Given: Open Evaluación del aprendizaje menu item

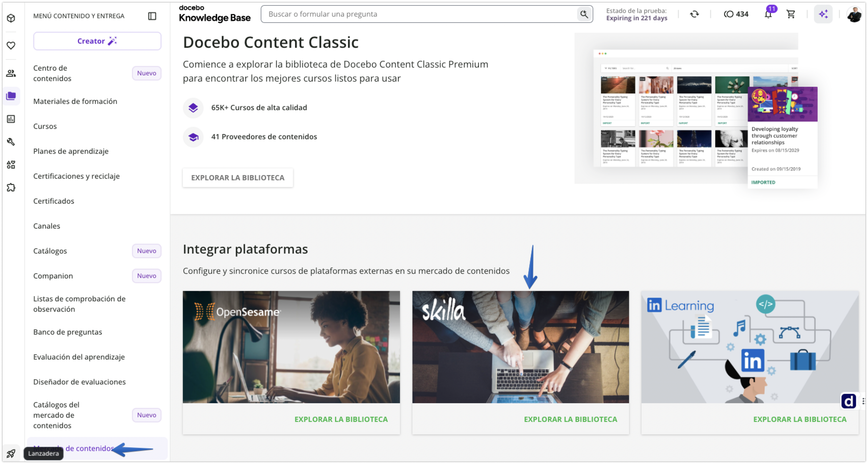Looking at the screenshot, I should click(x=79, y=357).
